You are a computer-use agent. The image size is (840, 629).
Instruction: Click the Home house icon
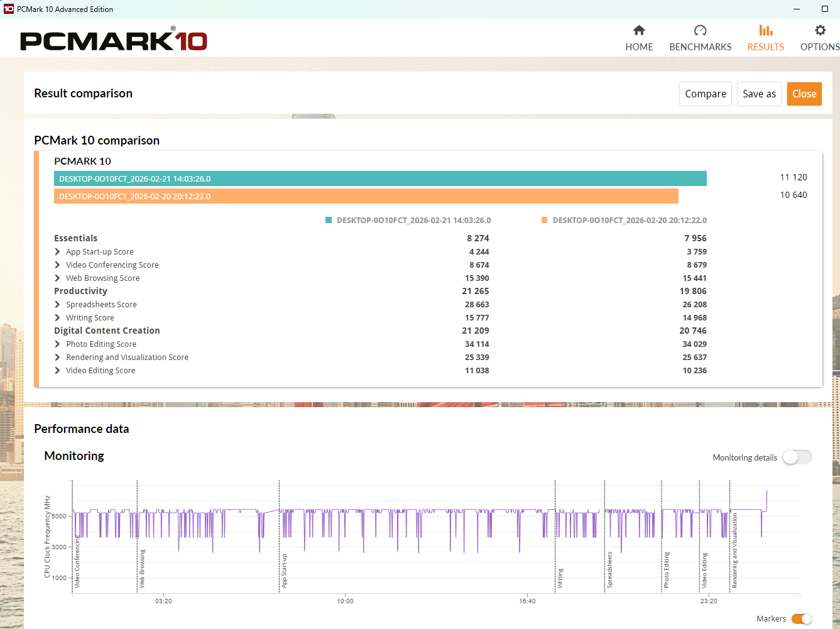pyautogui.click(x=639, y=30)
